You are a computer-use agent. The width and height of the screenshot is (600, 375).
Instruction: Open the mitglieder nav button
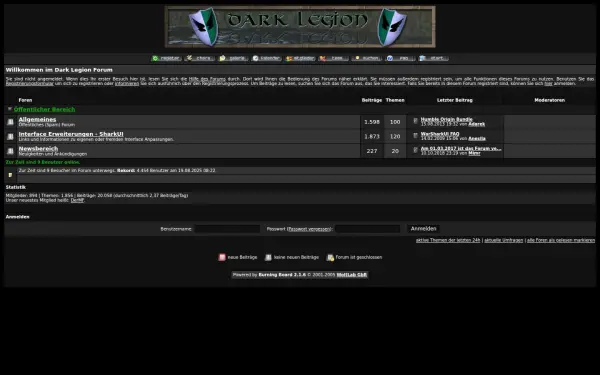pos(300,58)
